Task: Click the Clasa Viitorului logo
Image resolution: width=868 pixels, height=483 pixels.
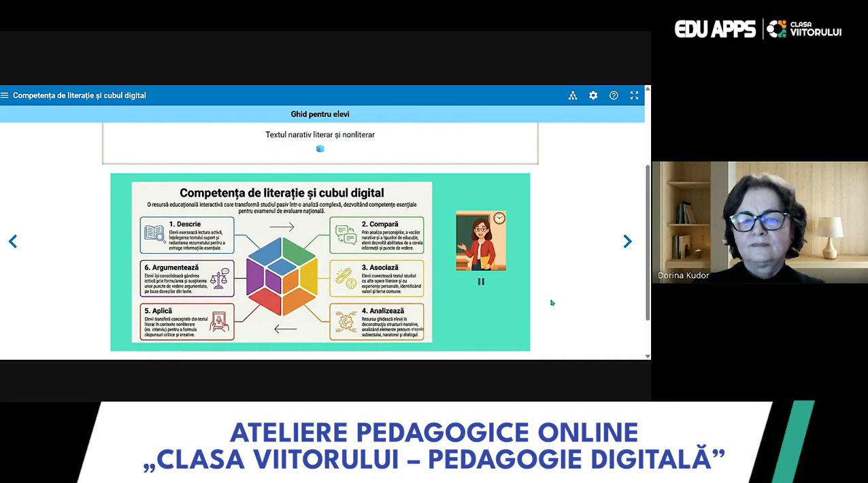Action: (x=805, y=29)
